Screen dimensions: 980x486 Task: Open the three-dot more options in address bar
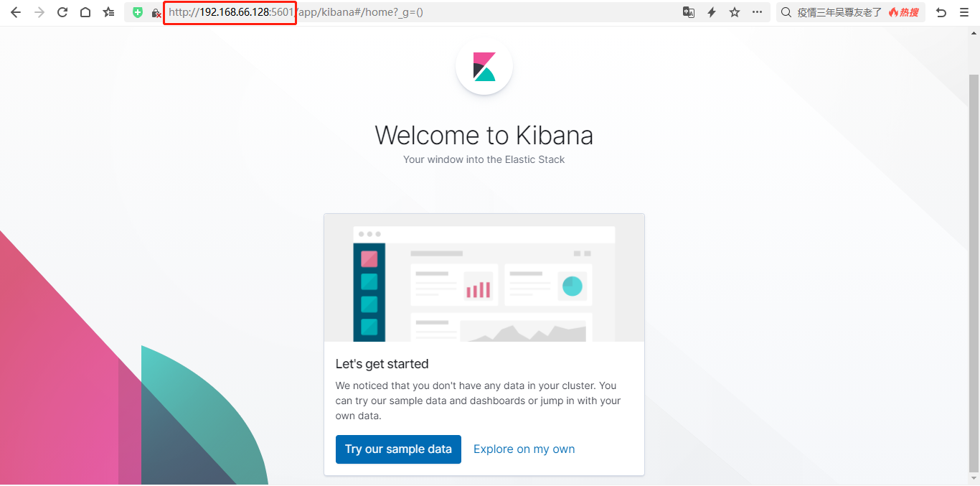[x=758, y=12]
